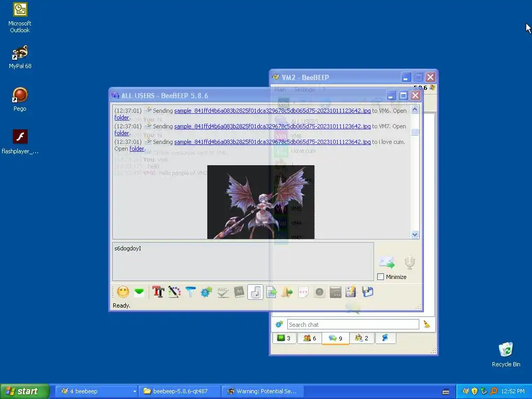
Task: Click the blue funnel filter icon
Action: tap(191, 292)
